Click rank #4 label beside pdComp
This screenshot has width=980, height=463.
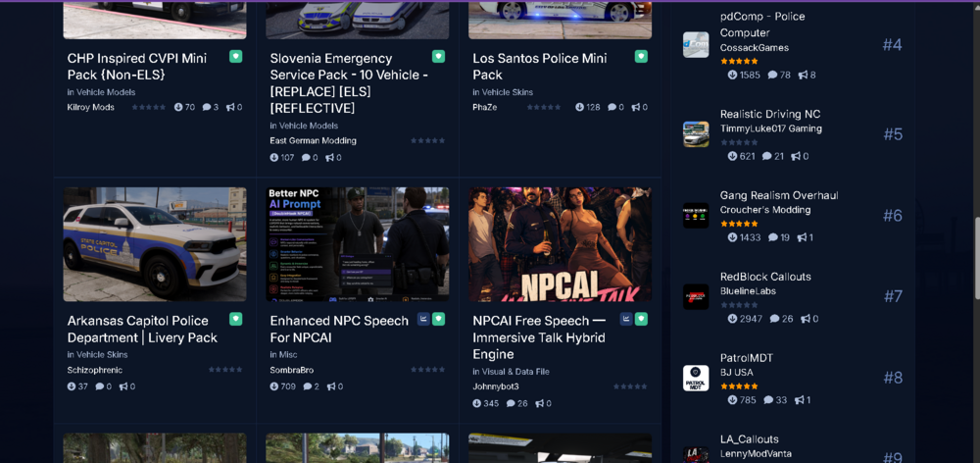[893, 44]
